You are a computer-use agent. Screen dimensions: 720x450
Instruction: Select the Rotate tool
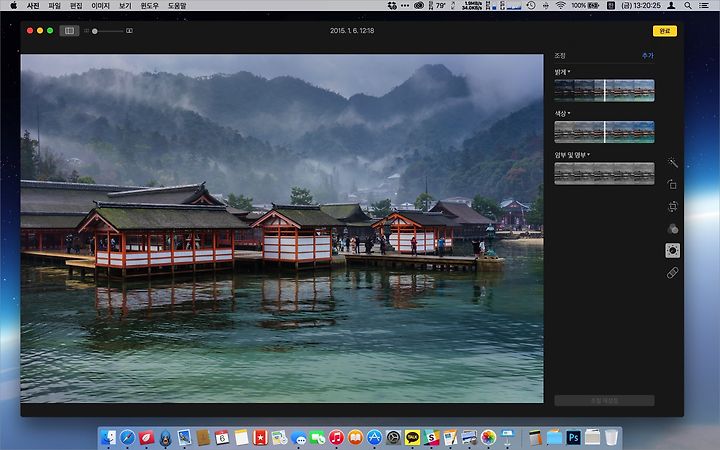[x=672, y=185]
